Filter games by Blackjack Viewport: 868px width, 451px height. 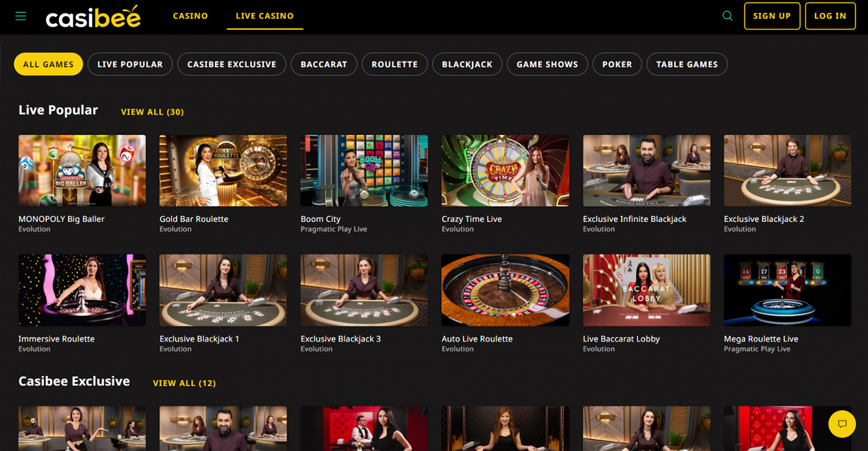(467, 64)
